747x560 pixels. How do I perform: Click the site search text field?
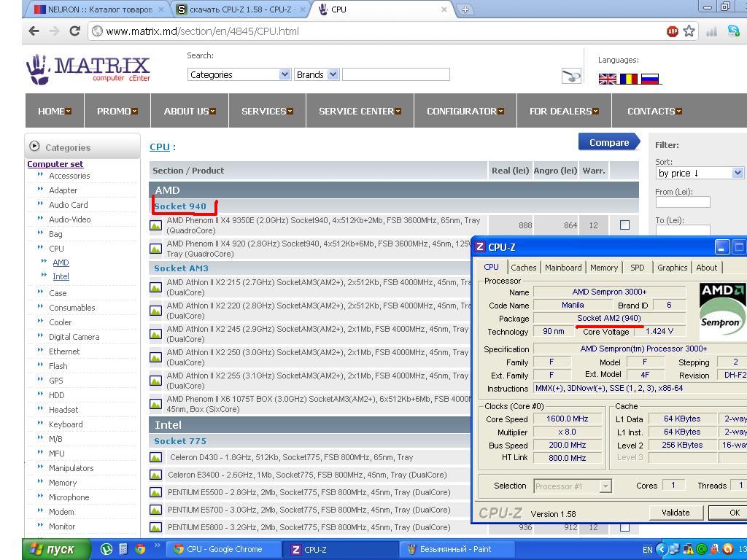pos(396,74)
